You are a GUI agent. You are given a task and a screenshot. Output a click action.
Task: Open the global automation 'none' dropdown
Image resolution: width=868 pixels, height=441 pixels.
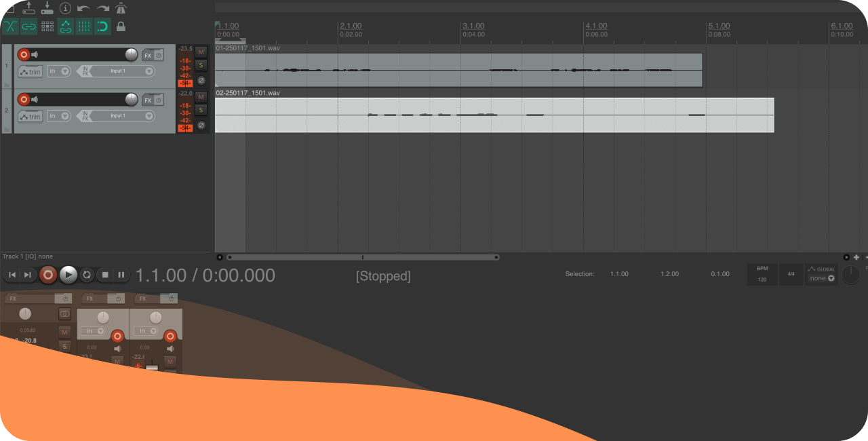click(x=821, y=278)
